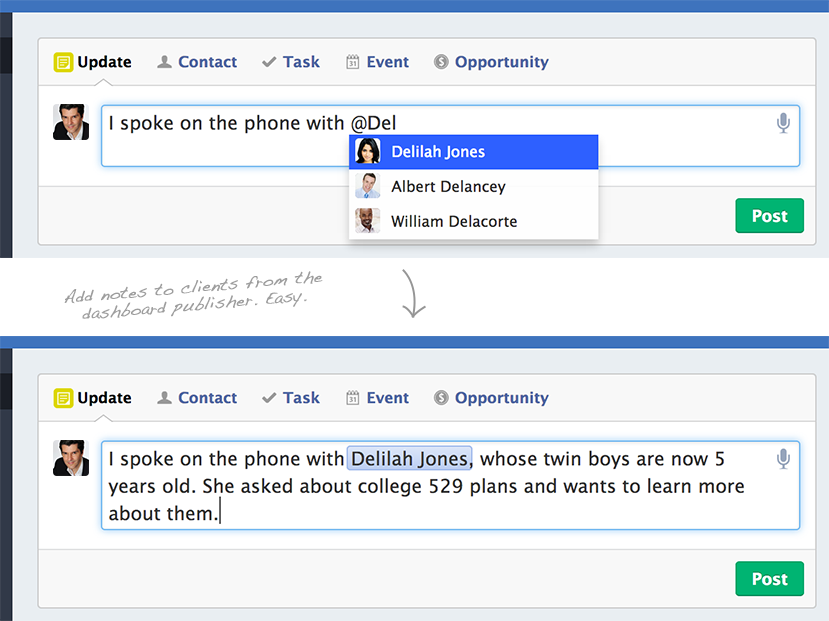This screenshot has width=829, height=621.
Task: Switch to Contact tab in bottom panel
Action: pyautogui.click(x=197, y=398)
